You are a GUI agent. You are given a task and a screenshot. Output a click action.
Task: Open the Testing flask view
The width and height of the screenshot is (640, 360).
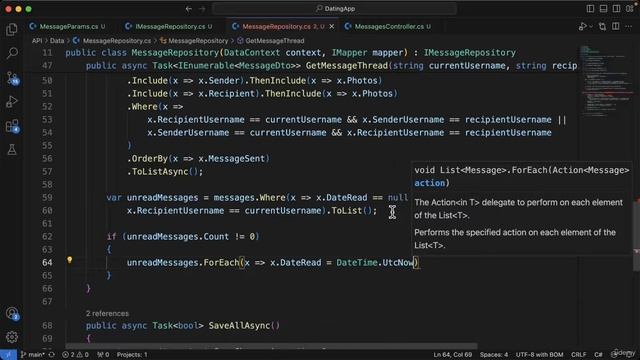(12, 150)
